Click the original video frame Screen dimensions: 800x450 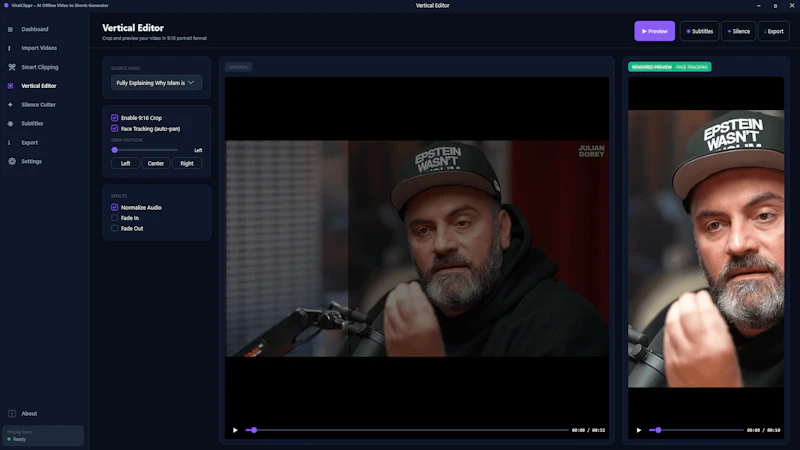tap(417, 248)
